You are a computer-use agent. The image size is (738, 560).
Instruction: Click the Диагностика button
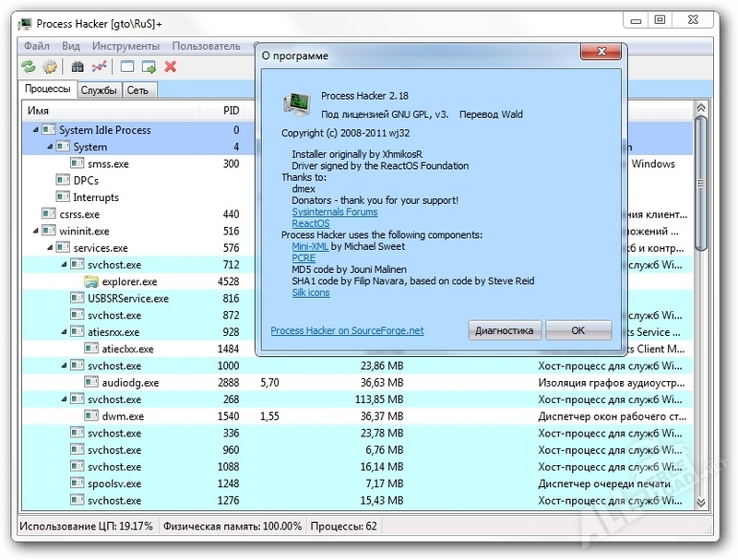click(x=504, y=330)
